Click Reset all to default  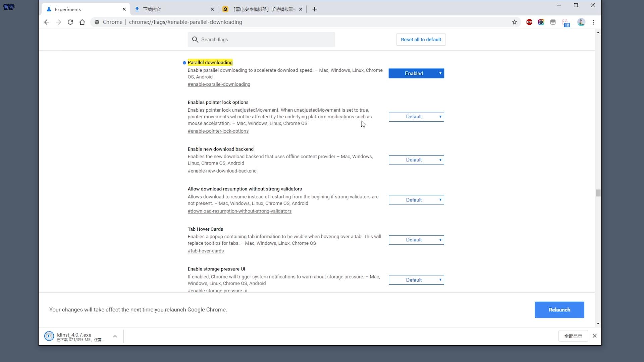(x=421, y=40)
